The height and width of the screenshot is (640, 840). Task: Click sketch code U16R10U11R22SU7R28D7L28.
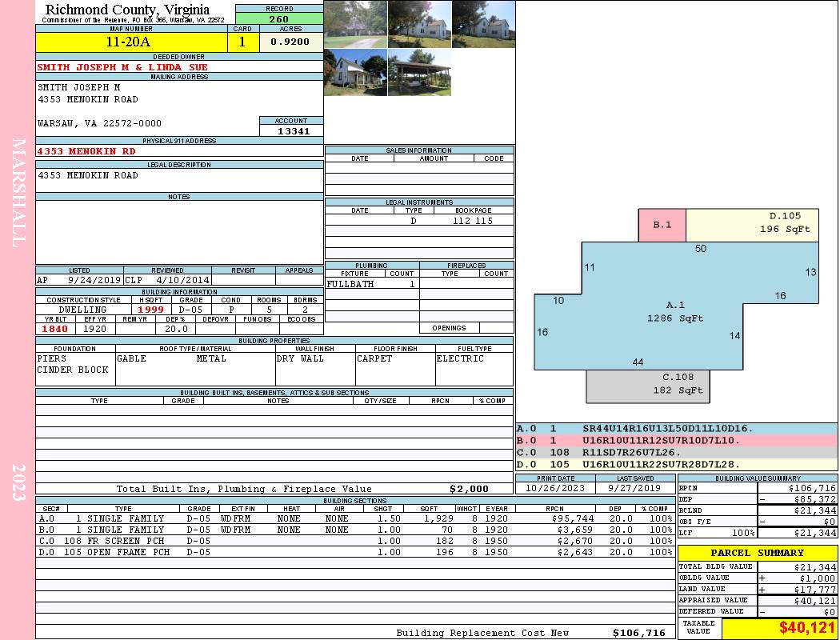coord(661,464)
